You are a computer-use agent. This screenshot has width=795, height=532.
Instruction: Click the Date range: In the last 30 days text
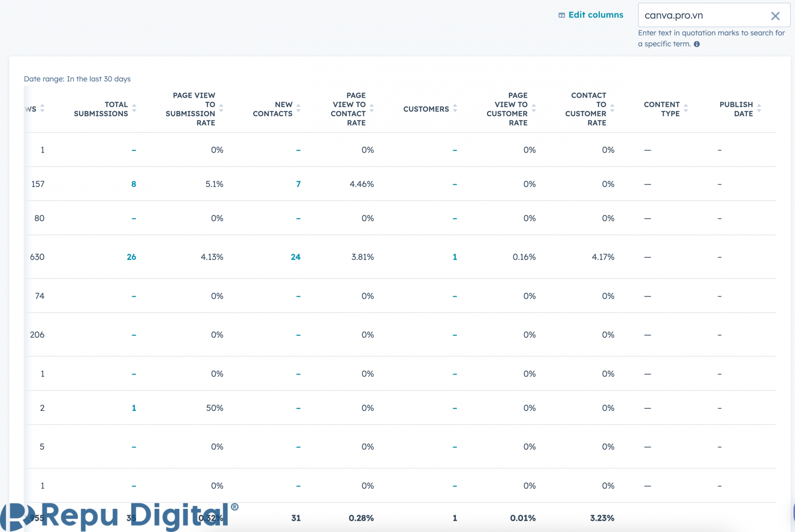click(x=77, y=79)
